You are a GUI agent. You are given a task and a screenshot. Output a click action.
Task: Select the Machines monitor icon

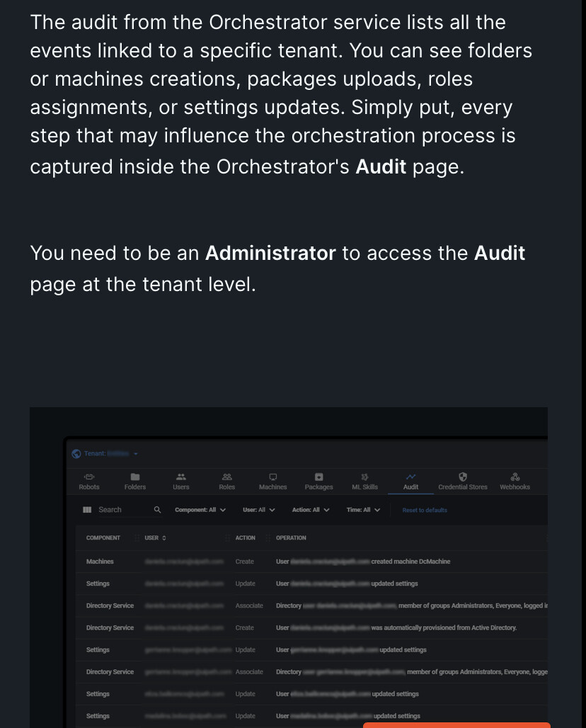(x=272, y=477)
